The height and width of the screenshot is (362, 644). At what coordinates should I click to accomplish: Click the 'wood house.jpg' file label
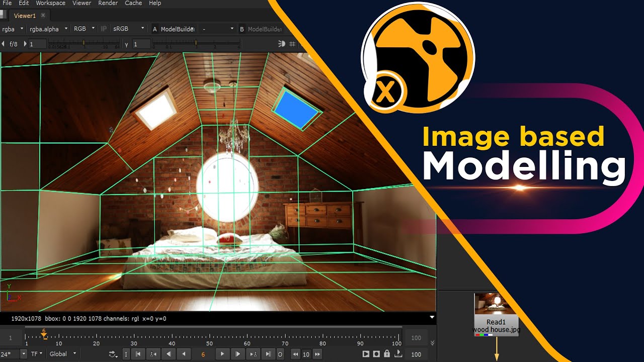[x=496, y=330]
